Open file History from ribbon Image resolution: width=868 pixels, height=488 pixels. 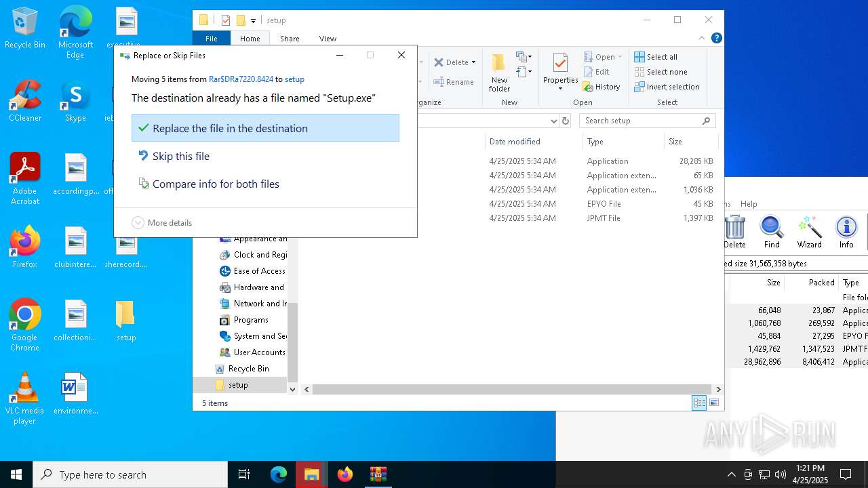[x=601, y=87]
